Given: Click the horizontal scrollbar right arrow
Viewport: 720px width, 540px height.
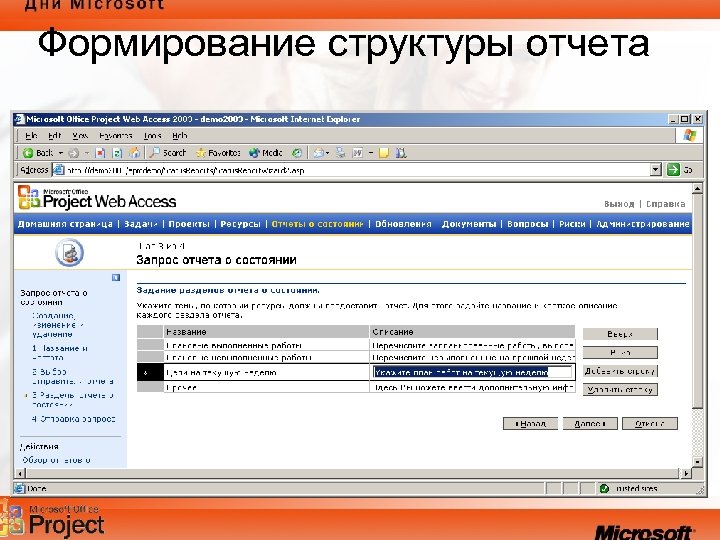Looking at the screenshot, I should pos(686,473).
